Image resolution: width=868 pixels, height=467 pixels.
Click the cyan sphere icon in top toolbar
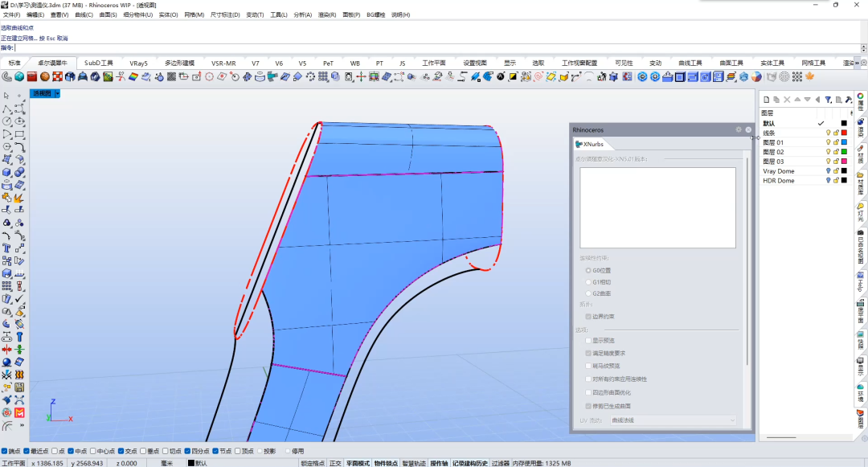pyautogui.click(x=19, y=77)
